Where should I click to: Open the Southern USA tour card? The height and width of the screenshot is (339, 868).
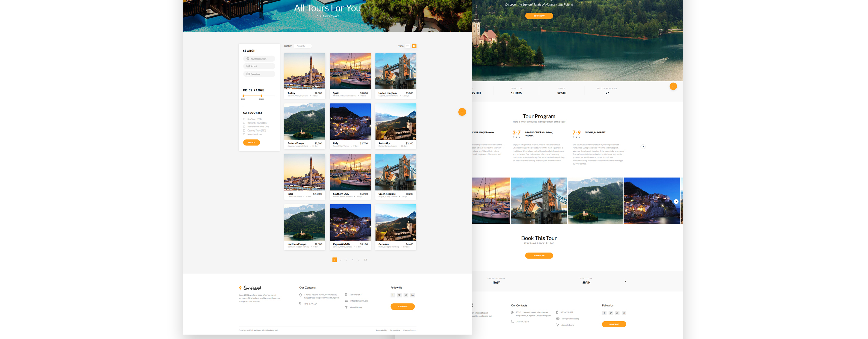pos(350,177)
